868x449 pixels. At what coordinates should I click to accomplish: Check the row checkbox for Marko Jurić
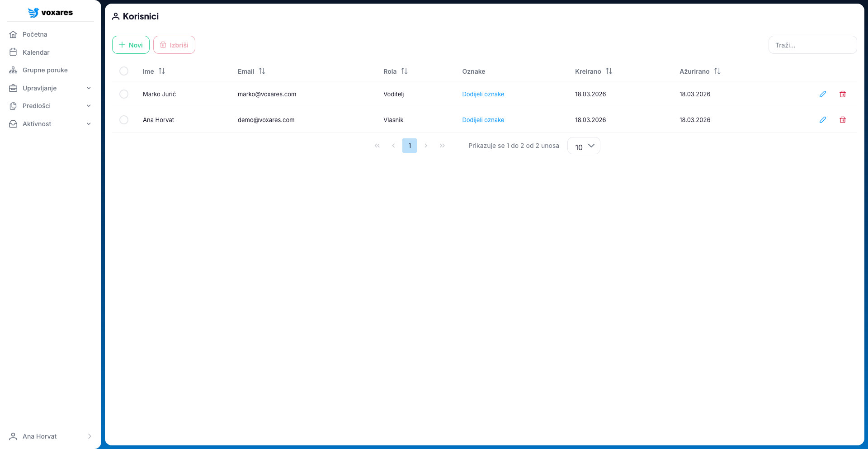tap(124, 94)
